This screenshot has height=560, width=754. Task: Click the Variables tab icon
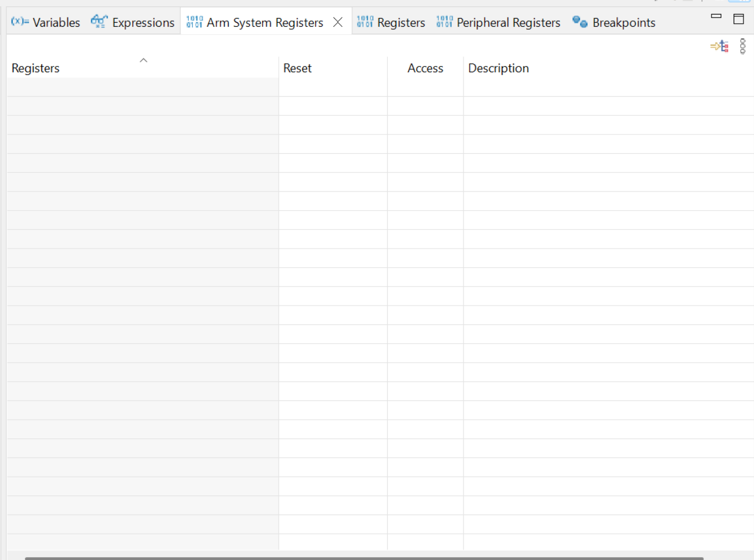point(20,22)
